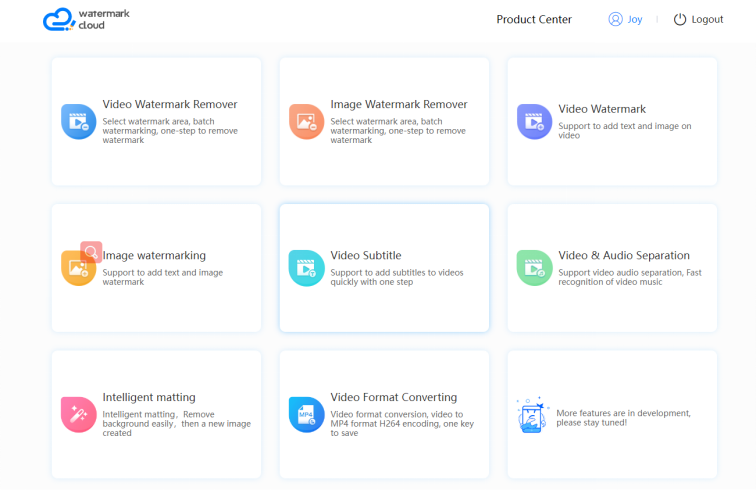
Task: Open the Video Format Converting title
Action: click(393, 397)
